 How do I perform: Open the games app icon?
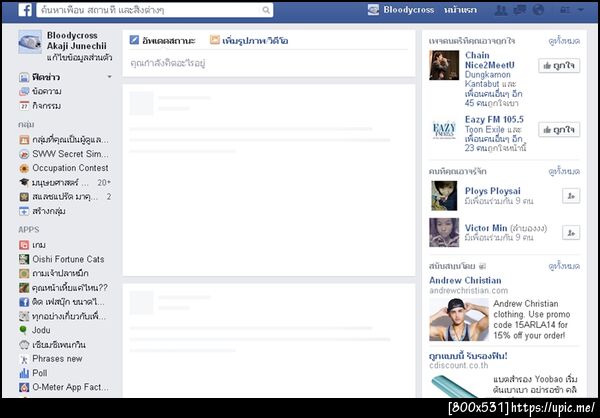(x=24, y=245)
